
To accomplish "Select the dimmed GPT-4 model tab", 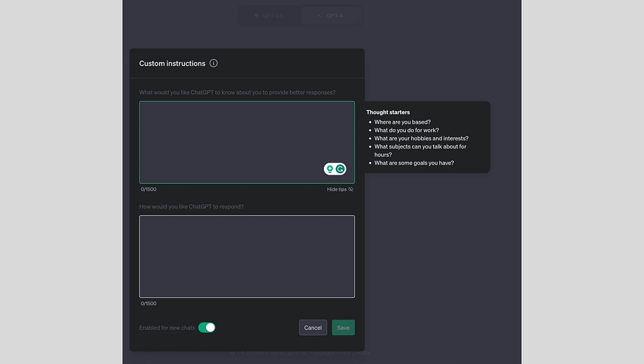I will coord(331,15).
